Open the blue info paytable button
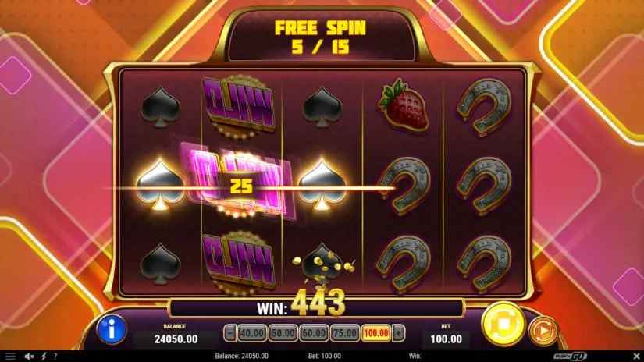Image resolution: width=644 pixels, height=362 pixels. click(x=112, y=329)
